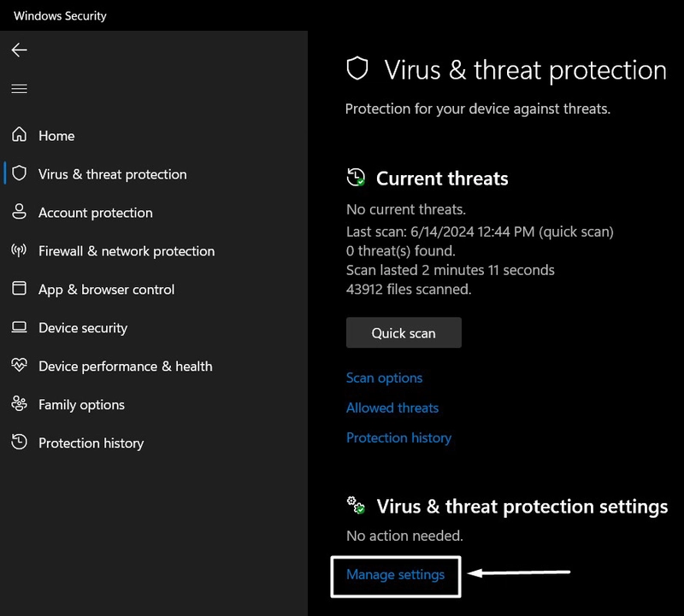The width and height of the screenshot is (684, 616).
Task: Click the App & browser control window icon
Action: tap(19, 289)
